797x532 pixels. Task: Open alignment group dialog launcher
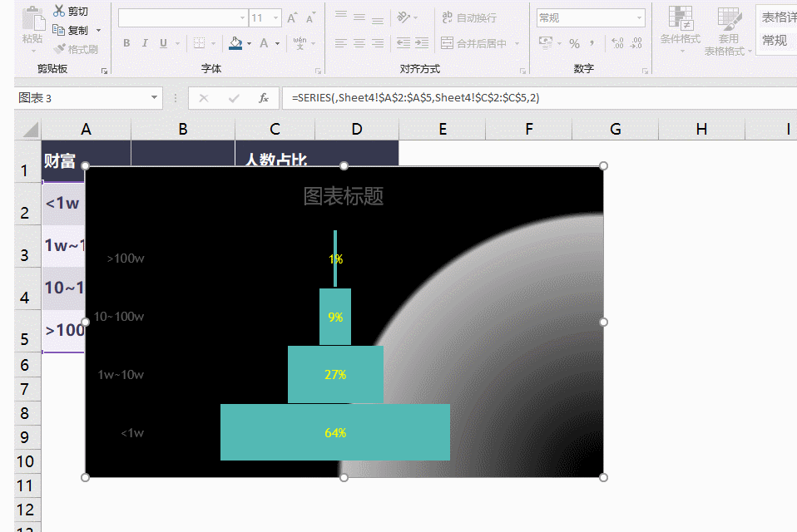(x=522, y=71)
